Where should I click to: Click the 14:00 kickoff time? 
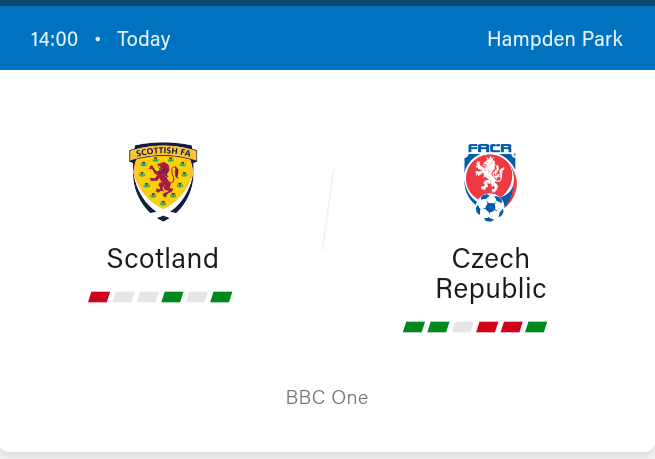tap(54, 40)
